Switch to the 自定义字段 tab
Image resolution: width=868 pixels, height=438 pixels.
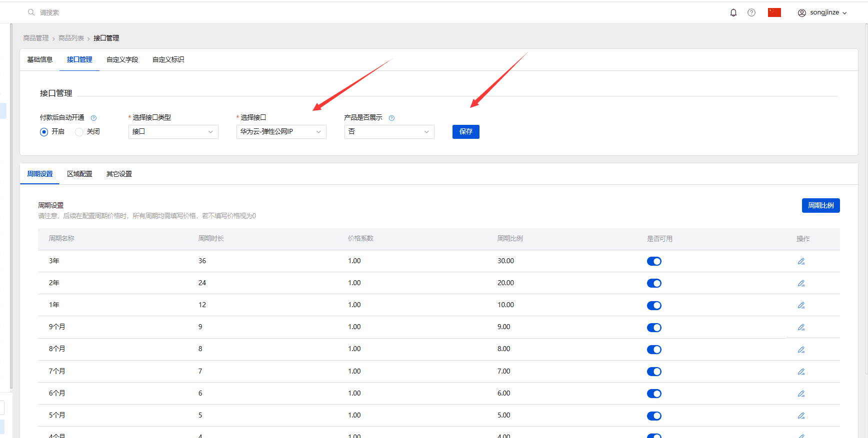click(x=122, y=59)
